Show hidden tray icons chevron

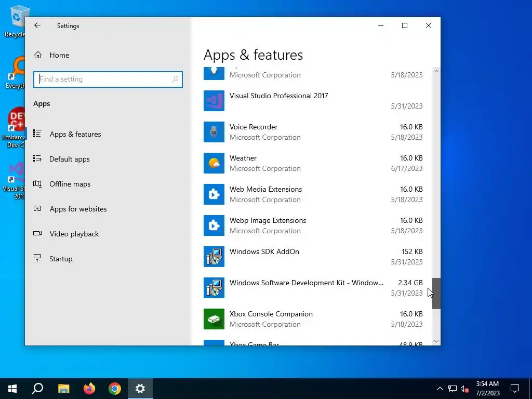click(440, 389)
